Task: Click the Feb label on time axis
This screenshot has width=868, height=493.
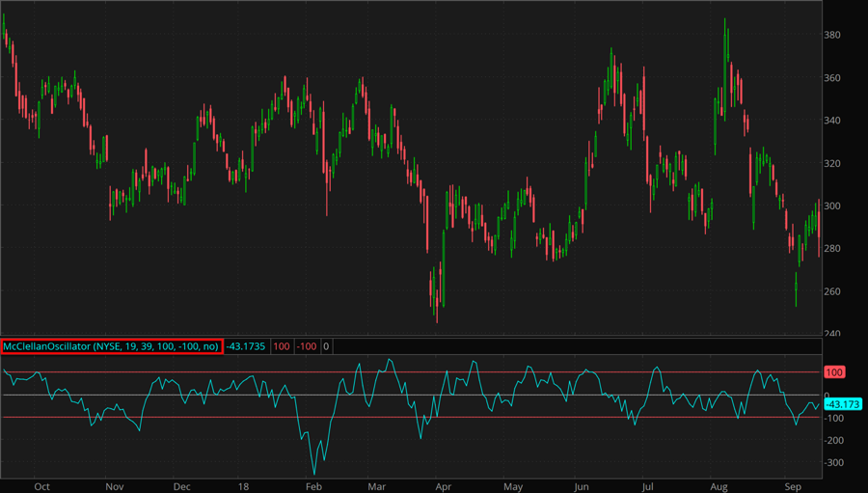Action: 314,486
